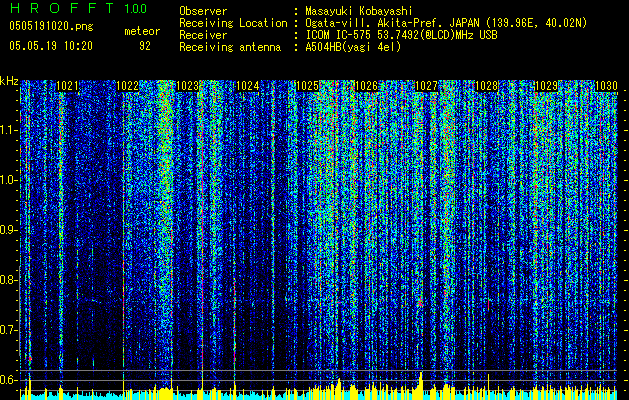The image size is (629, 400).
Task: Click the 1030 time marker
Action: tap(606, 86)
